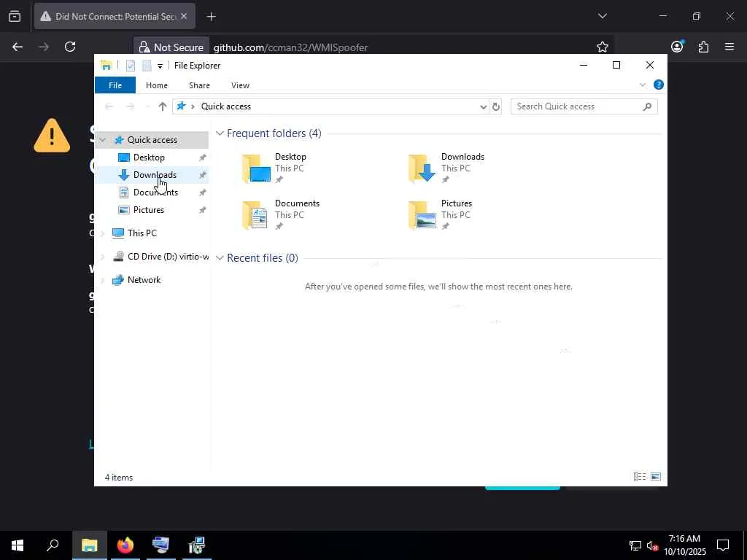Click the Firefox URL github.com/ccman32/WMISpoofer
Image resolution: width=747 pixels, height=560 pixels.
click(x=290, y=47)
